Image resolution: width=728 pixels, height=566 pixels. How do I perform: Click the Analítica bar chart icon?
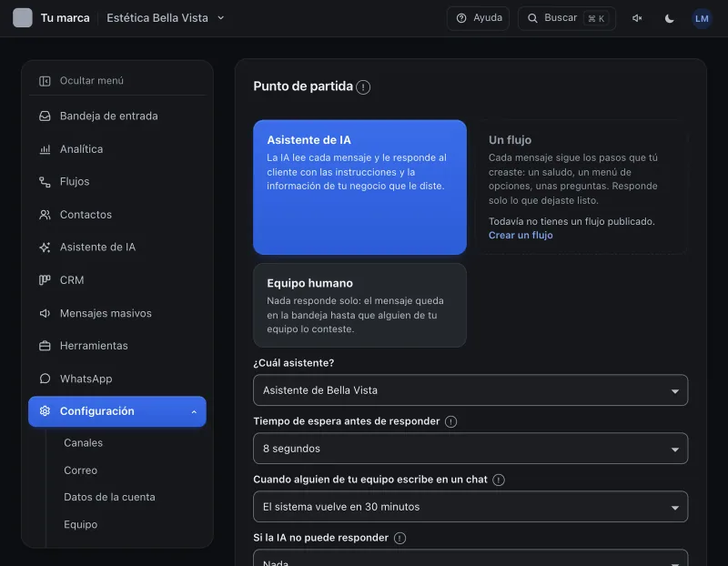point(45,149)
